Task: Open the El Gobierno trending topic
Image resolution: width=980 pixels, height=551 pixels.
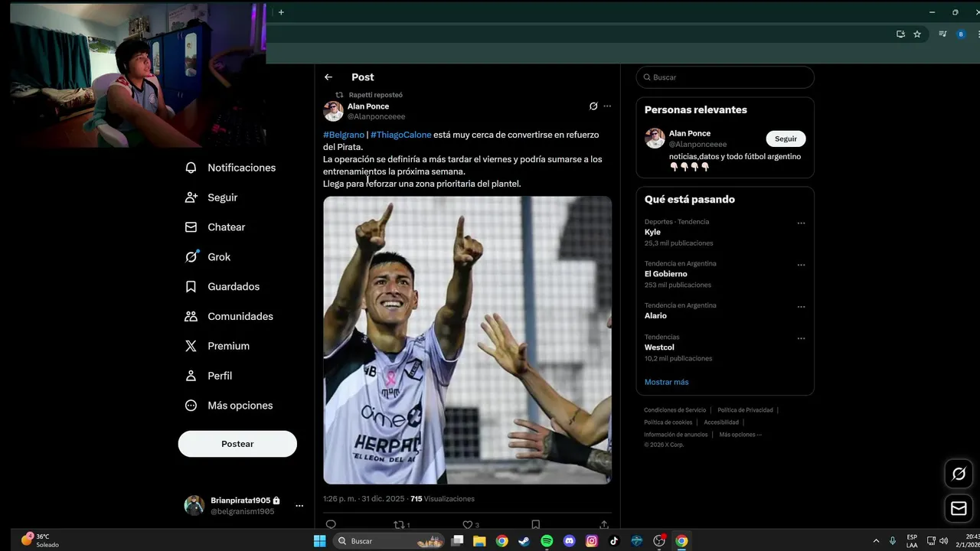Action: tap(666, 274)
